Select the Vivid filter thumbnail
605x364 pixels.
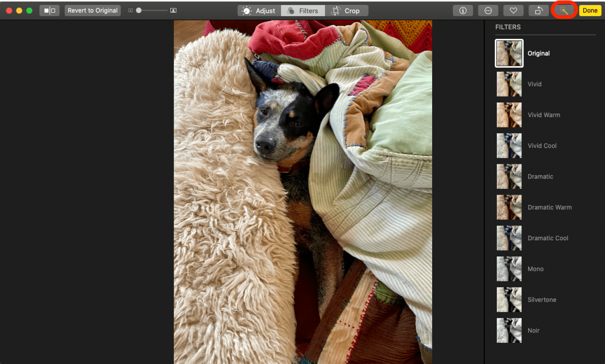click(x=509, y=84)
